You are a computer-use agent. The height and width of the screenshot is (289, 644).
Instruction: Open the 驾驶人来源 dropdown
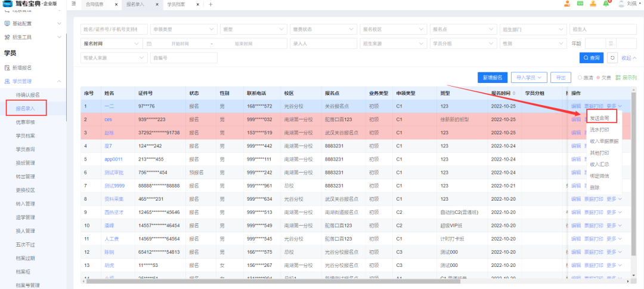click(114, 58)
